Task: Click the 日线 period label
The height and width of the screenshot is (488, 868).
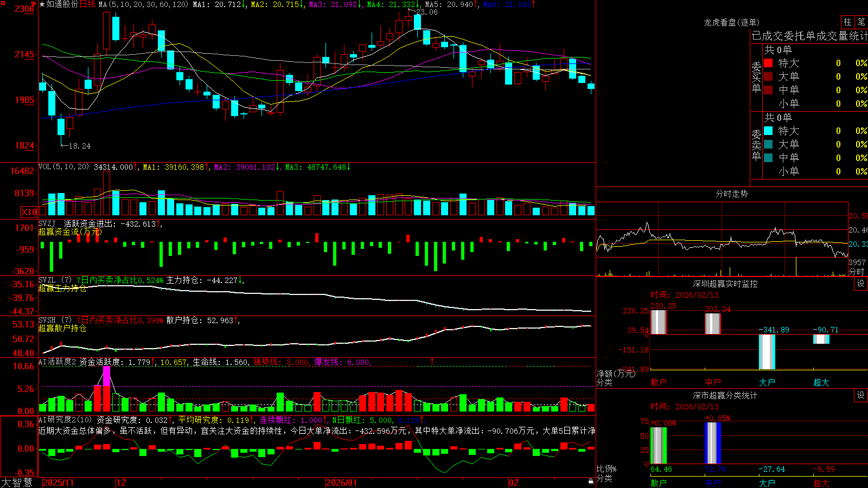Action: (x=87, y=4)
